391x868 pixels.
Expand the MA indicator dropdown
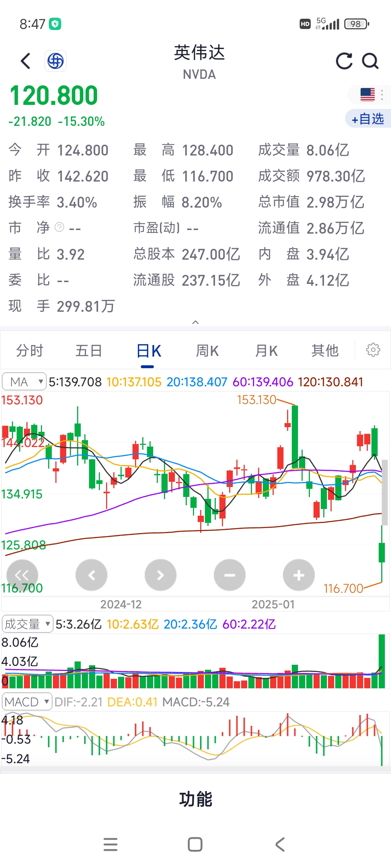click(24, 382)
